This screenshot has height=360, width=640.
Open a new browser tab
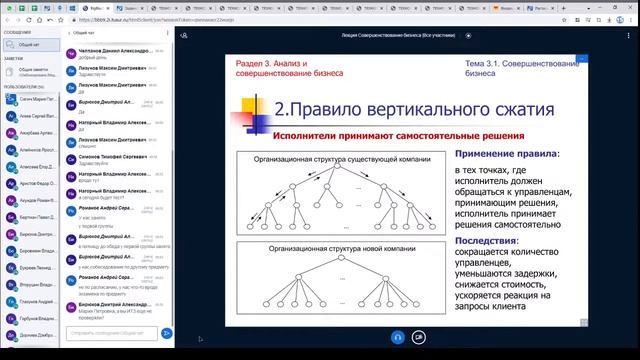[x=563, y=8]
